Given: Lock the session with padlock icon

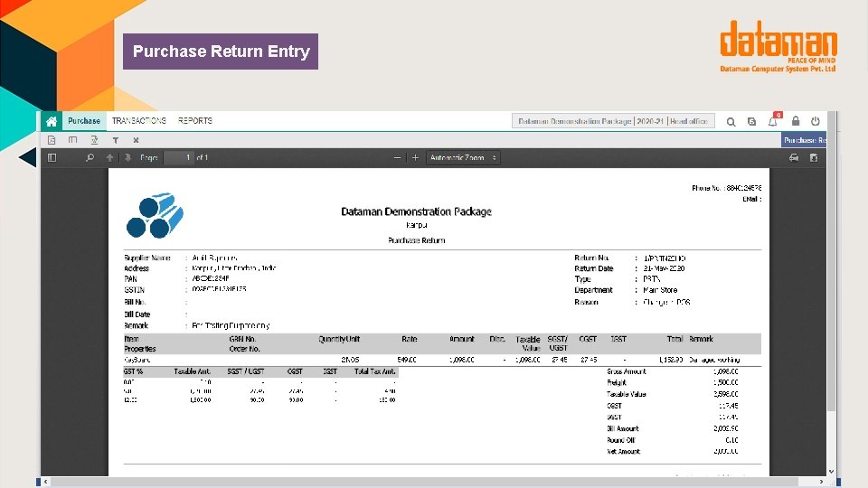Looking at the screenshot, I should pos(796,121).
